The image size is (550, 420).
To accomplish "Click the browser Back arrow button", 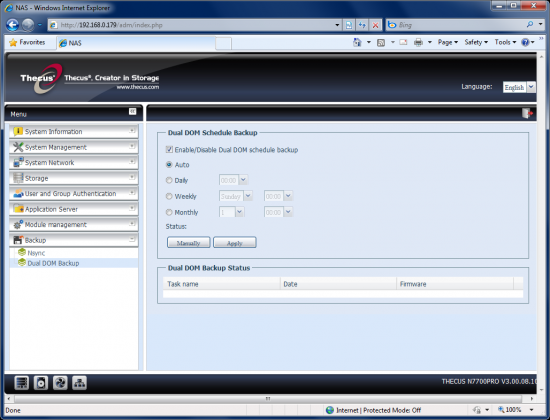I will (13, 25).
